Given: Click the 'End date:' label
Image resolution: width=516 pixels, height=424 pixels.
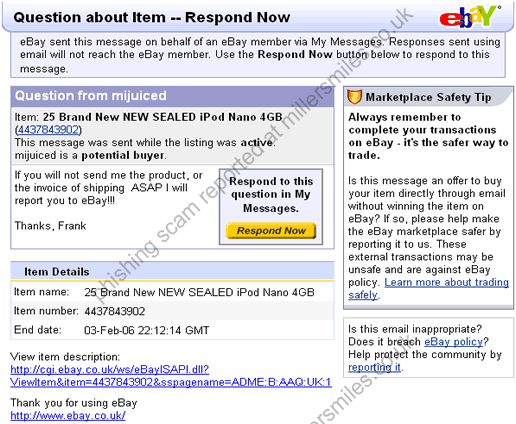Looking at the screenshot, I should pyautogui.click(x=38, y=330).
